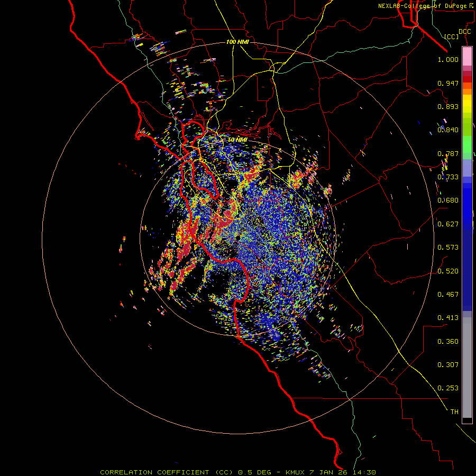The height and width of the screenshot is (476, 476).
Task: Click the orange segment of the color bar
Action: [467, 91]
